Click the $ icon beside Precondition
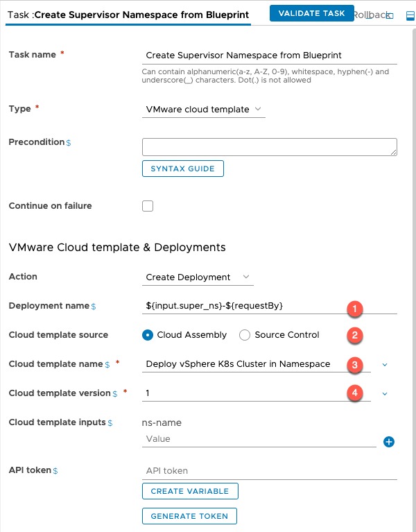The image size is (416, 532). (x=69, y=142)
